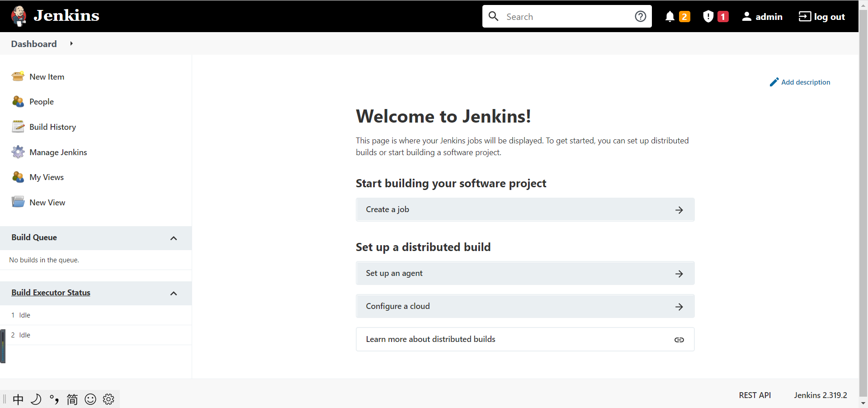This screenshot has width=868, height=408.
Task: Click scrollbar down arrow
Action: (x=863, y=403)
